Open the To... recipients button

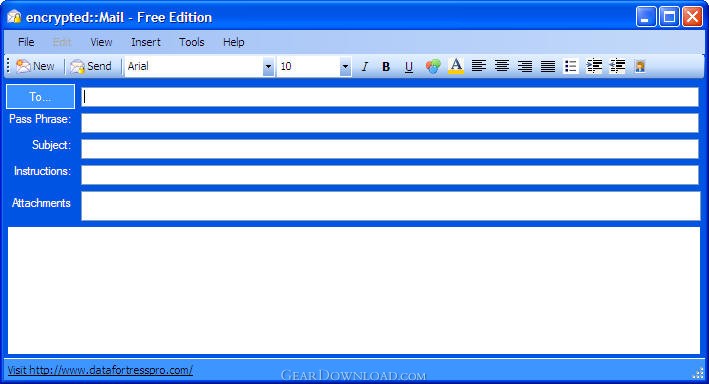(x=40, y=97)
